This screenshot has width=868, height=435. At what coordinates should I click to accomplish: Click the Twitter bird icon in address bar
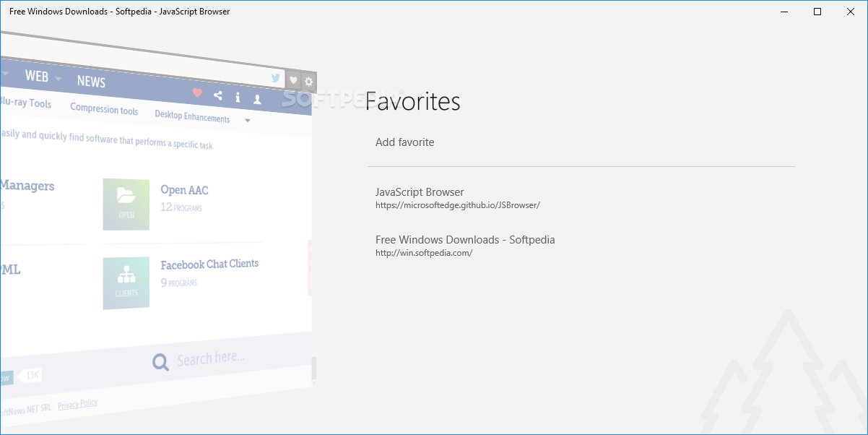click(x=276, y=78)
